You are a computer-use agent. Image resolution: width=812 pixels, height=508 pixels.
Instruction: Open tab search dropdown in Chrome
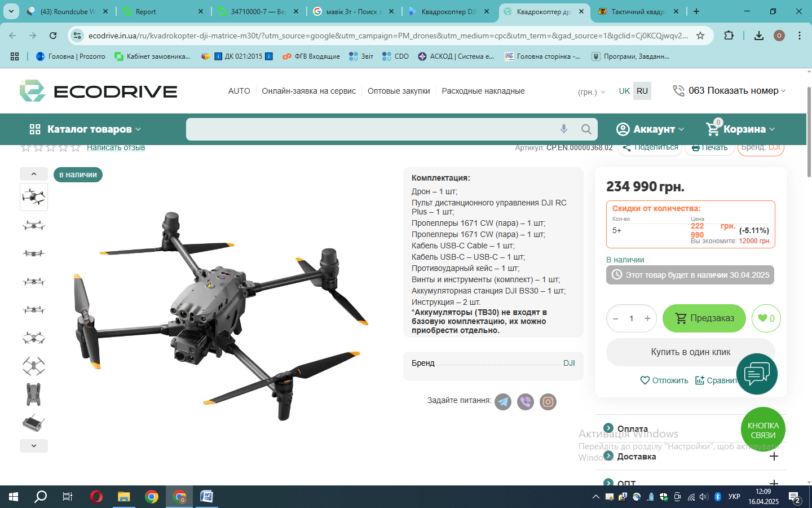(11, 11)
